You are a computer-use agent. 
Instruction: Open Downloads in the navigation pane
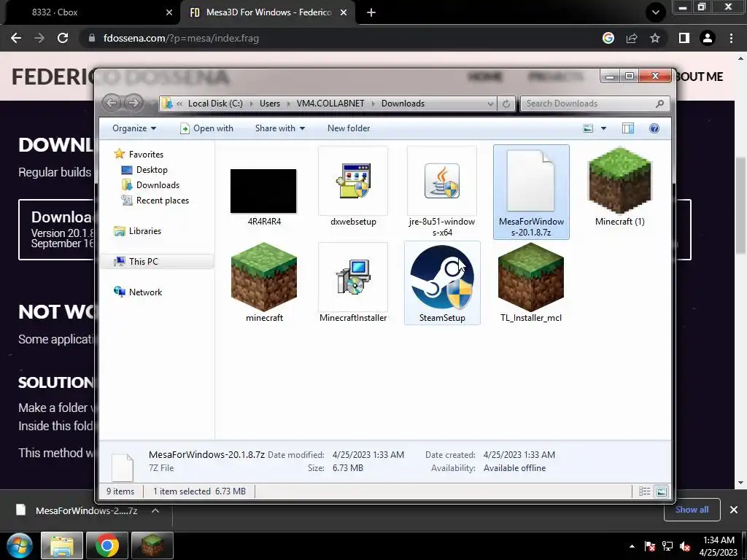click(x=158, y=184)
